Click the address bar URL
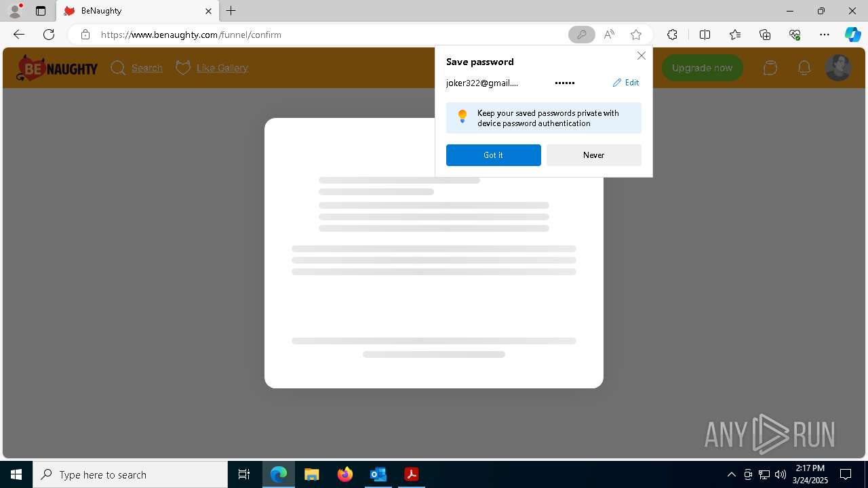Screen dimensions: 868x488 191,35
